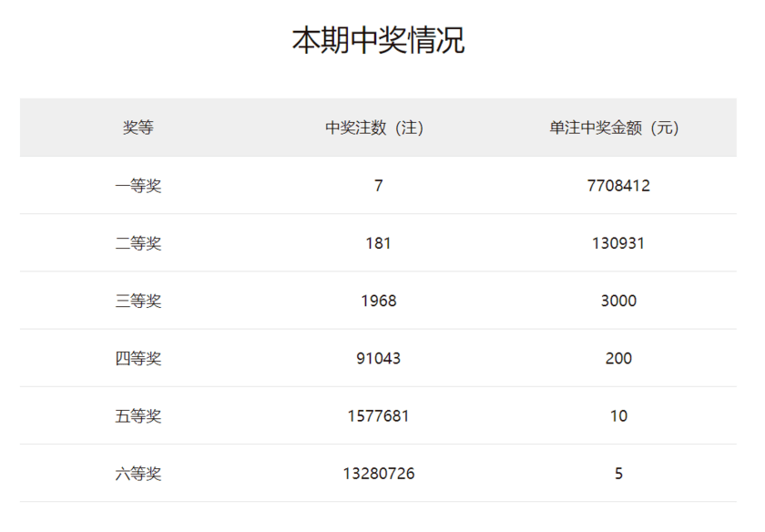This screenshot has height=532, width=765.
Task: Click the prize amount 7708412
Action: tap(618, 186)
